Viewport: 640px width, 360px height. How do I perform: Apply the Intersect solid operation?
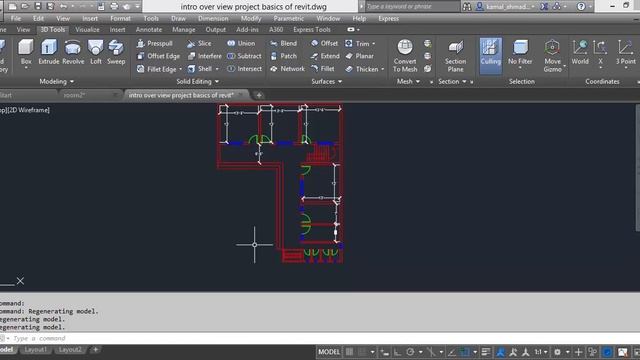tap(244, 69)
